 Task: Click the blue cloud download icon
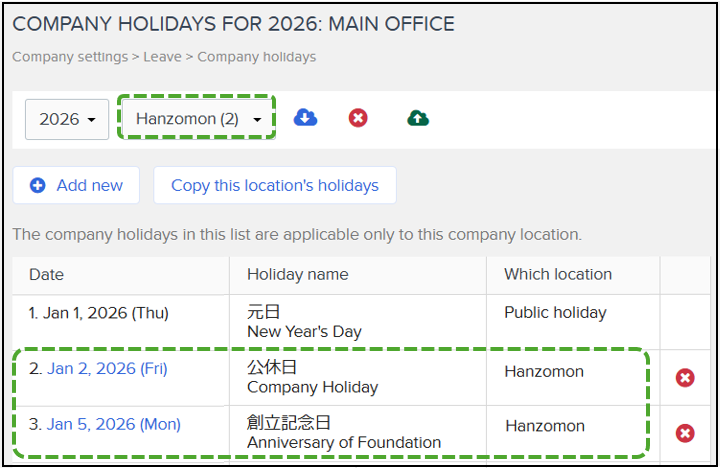(x=305, y=118)
